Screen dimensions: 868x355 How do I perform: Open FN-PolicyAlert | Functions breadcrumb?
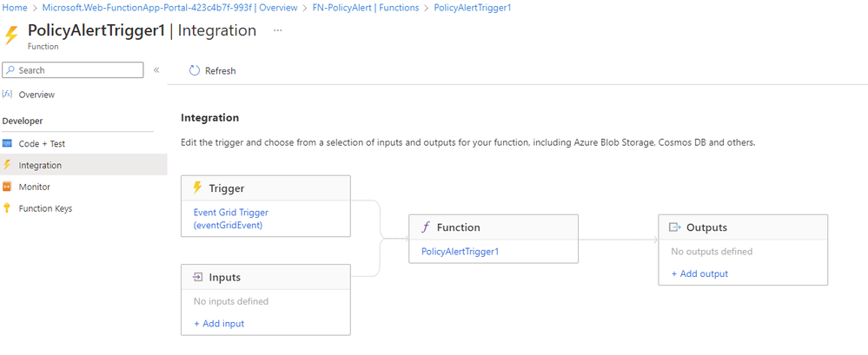pyautogui.click(x=365, y=8)
